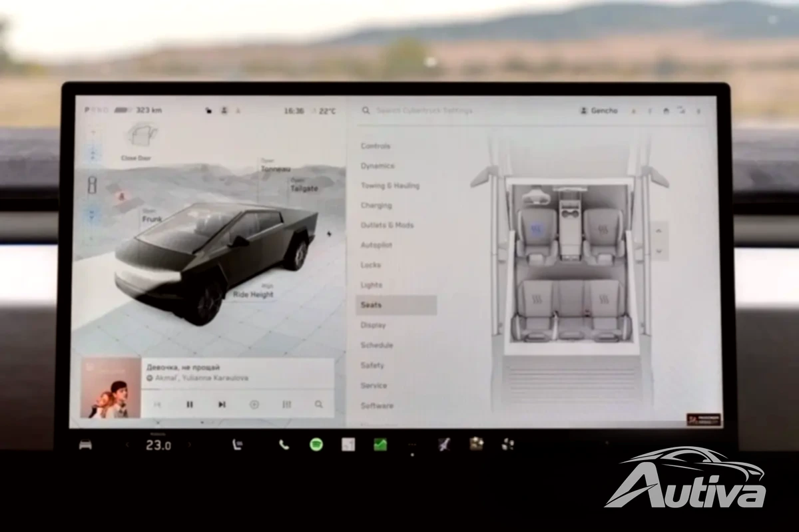This screenshot has width=799, height=532.
Task: Launch the Spotify app
Action: coord(316,444)
